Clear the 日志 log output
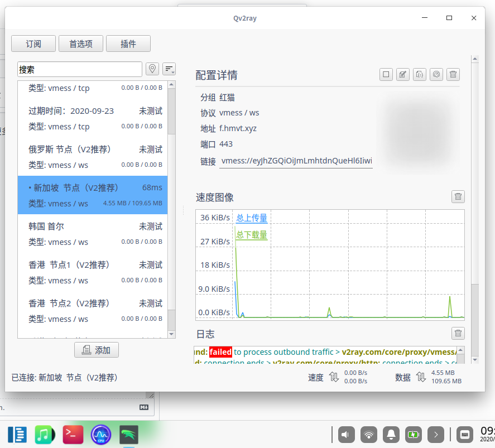The height and width of the screenshot is (448, 495). [458, 333]
